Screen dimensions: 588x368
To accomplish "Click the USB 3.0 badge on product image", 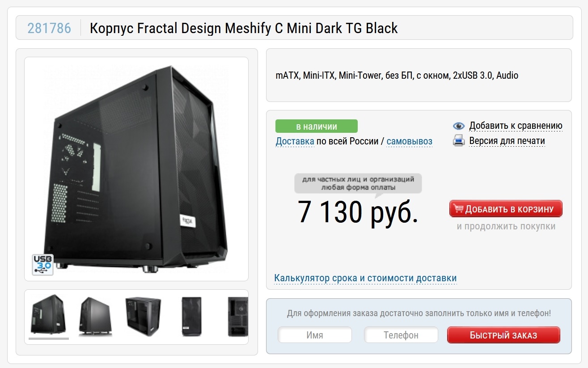I will point(42,265).
